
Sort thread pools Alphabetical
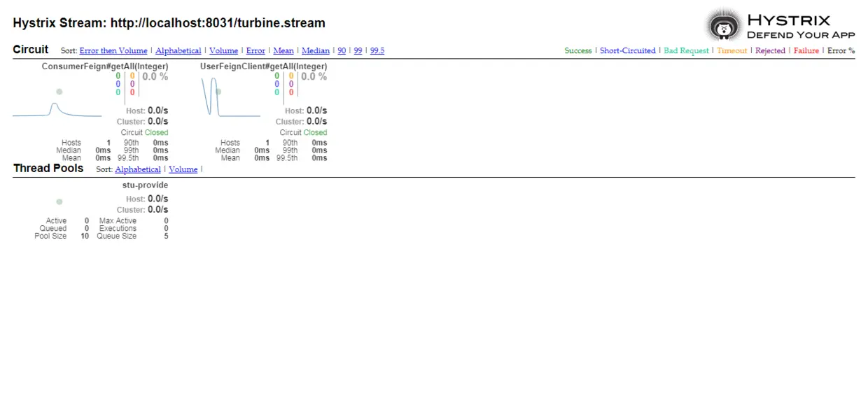click(138, 169)
